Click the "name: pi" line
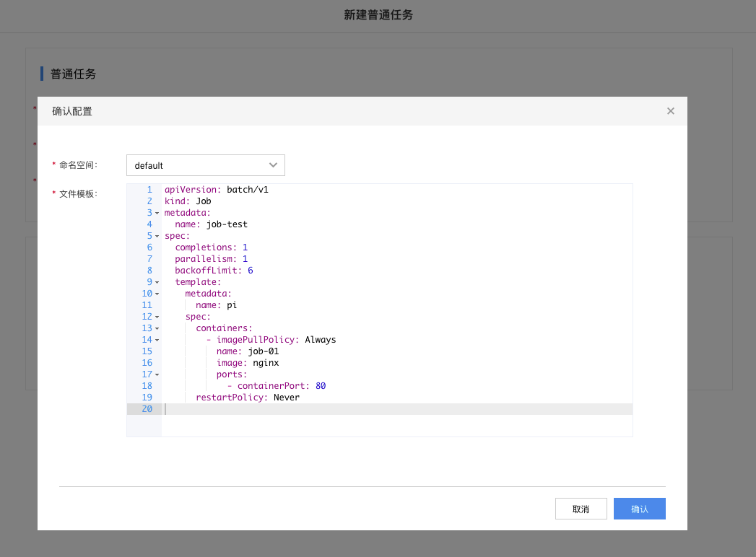 (x=217, y=305)
